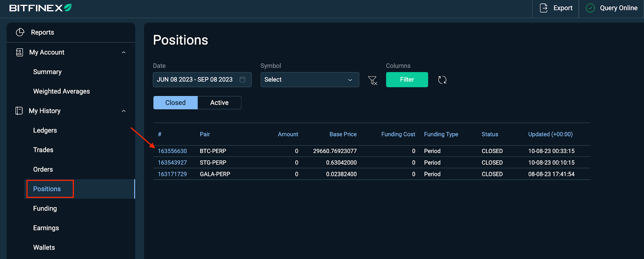644x259 pixels.
Task: Open the Symbol select dropdown
Action: 310,80
